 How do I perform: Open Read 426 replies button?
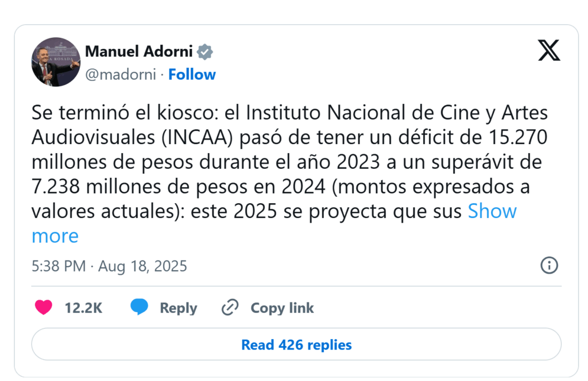[x=296, y=345]
